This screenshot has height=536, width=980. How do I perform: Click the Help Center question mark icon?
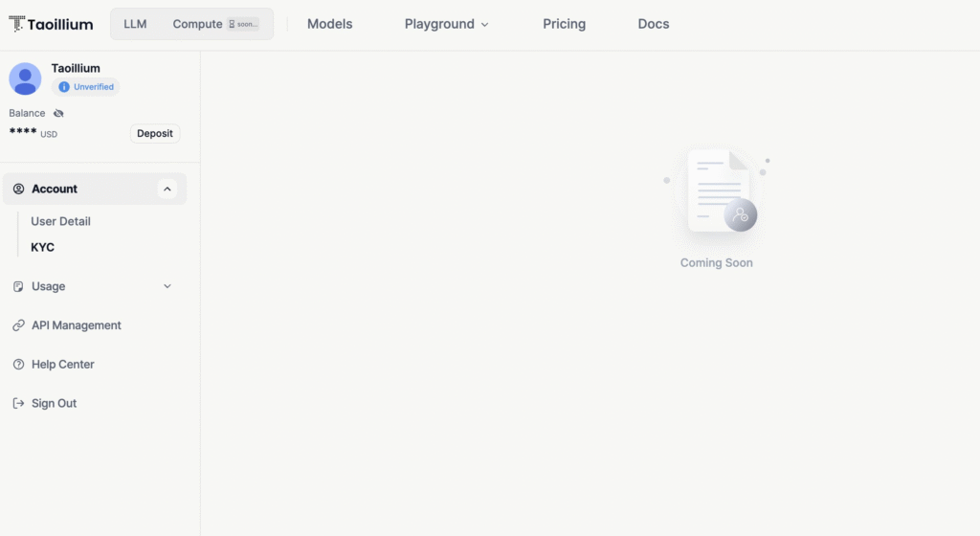point(18,365)
